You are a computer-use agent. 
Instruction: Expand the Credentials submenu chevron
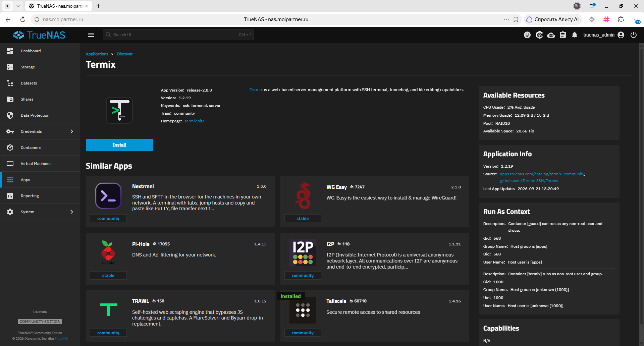tap(72, 131)
